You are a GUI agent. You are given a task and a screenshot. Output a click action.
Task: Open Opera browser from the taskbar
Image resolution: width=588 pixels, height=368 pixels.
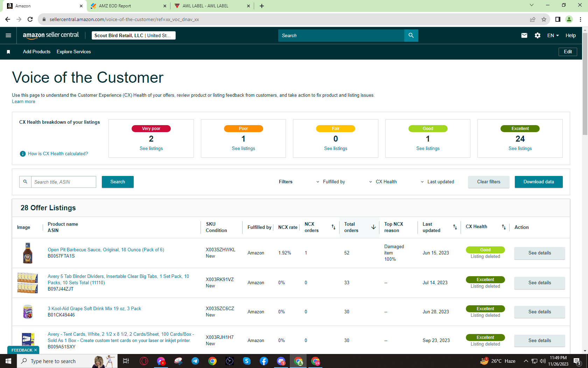tap(144, 361)
